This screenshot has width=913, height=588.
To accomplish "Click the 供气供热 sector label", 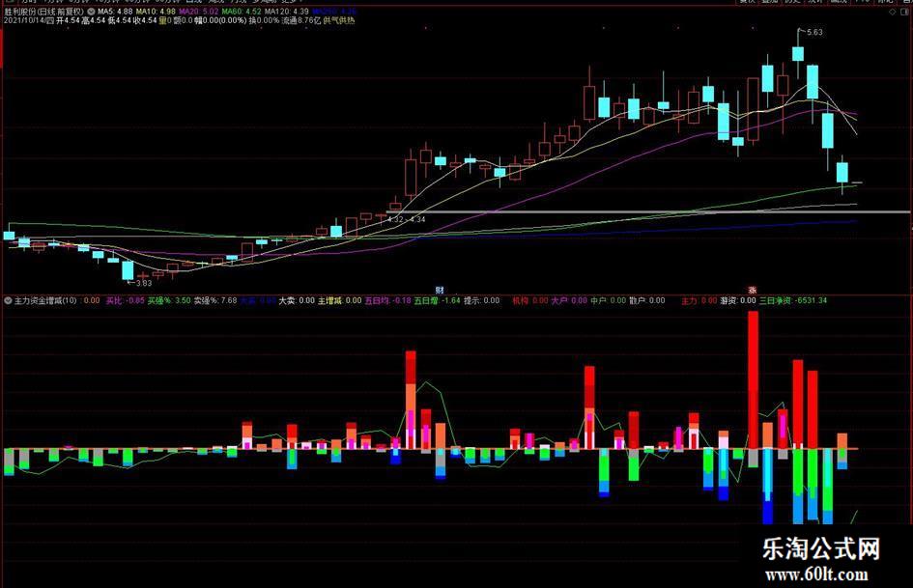I will [339, 21].
